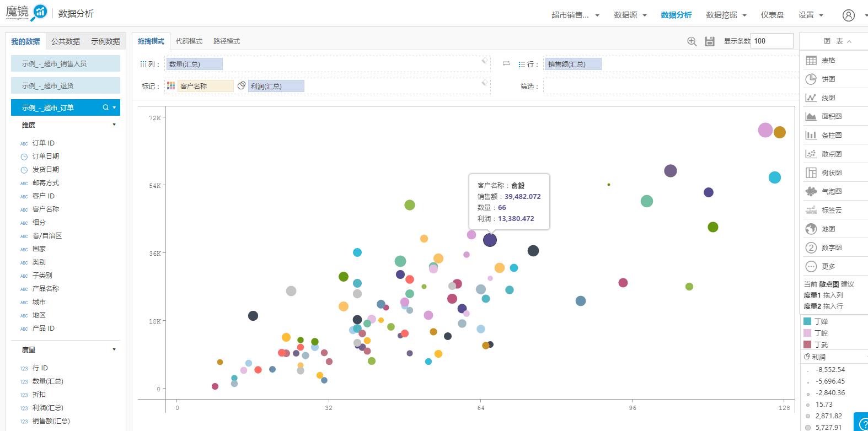Choose the bubble chart (气泡图) icon
This screenshot has height=431, width=868.
[x=811, y=192]
